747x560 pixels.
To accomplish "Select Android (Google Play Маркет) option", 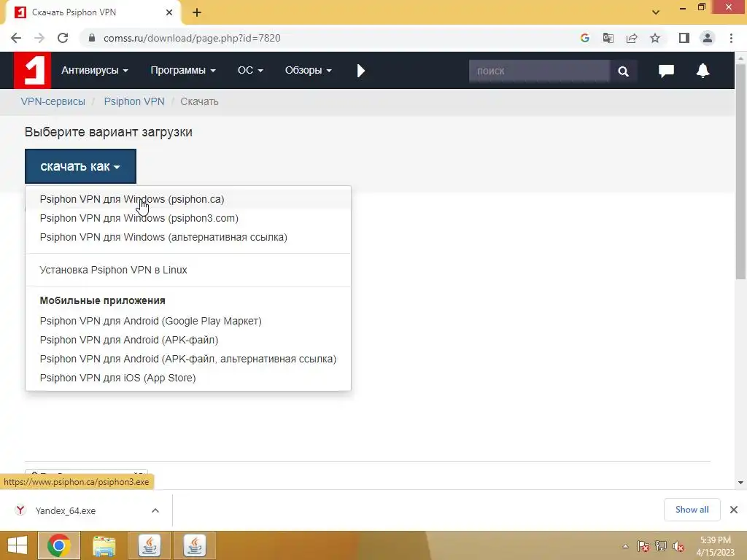I will coord(188,321).
